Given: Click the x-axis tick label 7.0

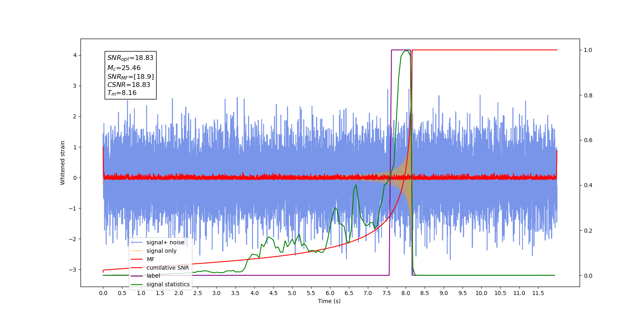Looking at the screenshot, I should (368, 293).
